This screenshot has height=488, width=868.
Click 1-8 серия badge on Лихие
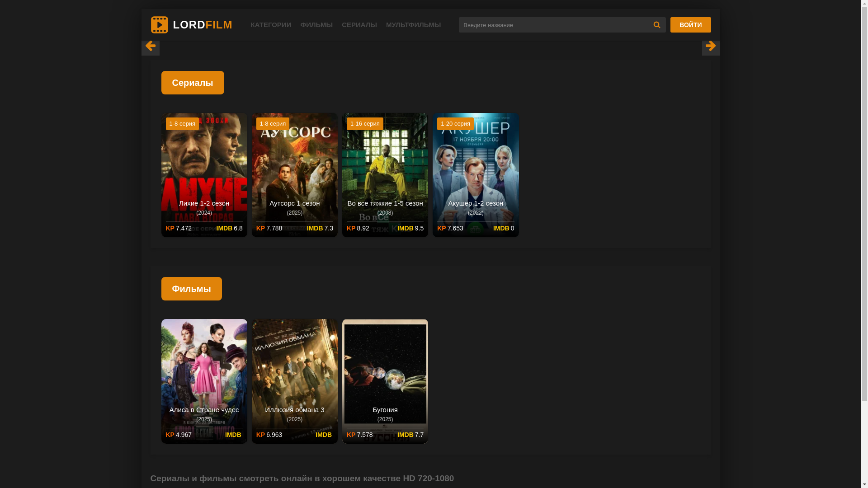[x=182, y=124]
